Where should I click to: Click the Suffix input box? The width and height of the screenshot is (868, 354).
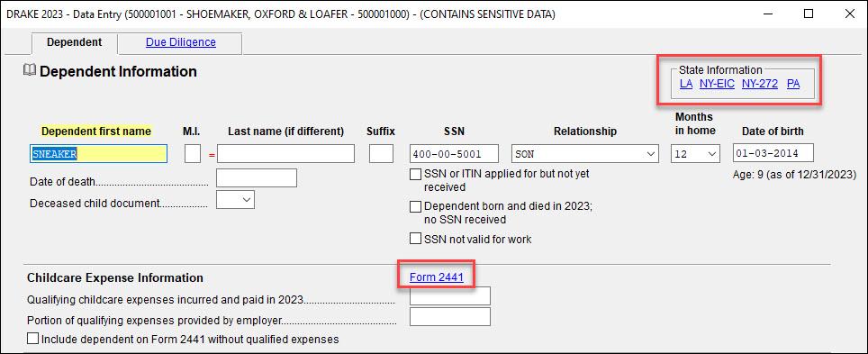tap(381, 153)
